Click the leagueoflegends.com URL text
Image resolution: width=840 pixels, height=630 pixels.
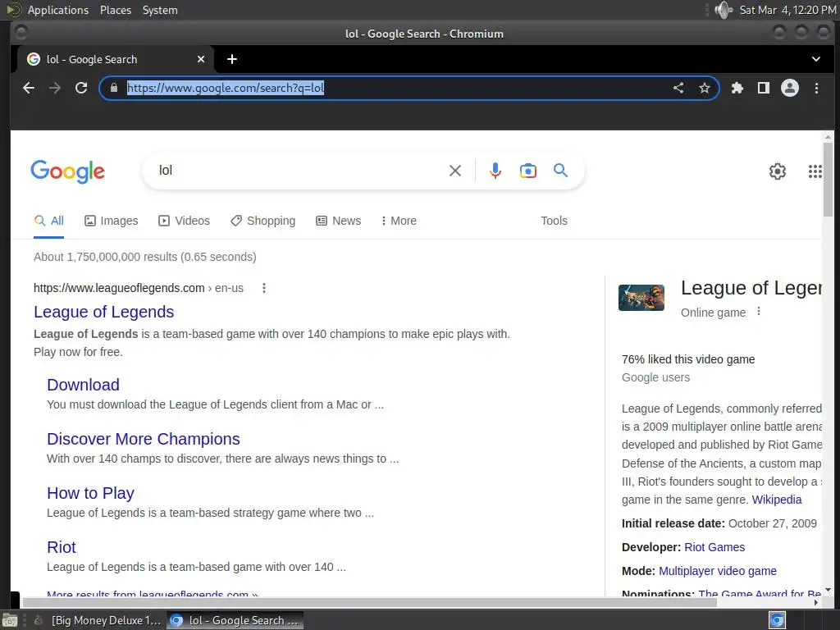(119, 288)
